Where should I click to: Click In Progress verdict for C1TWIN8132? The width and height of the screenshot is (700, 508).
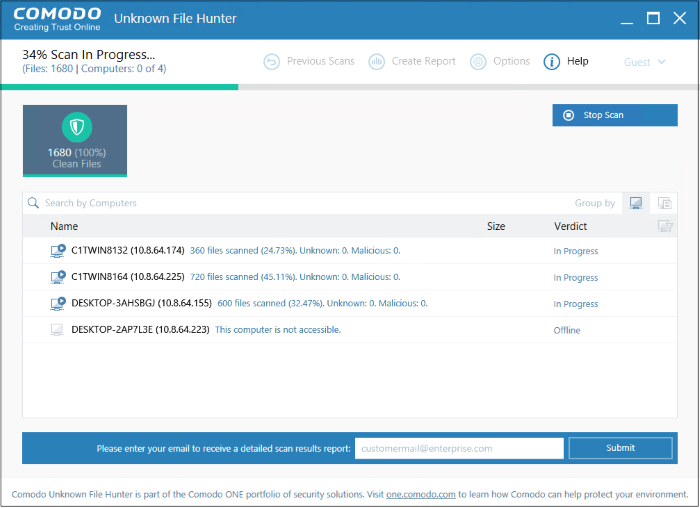[575, 251]
